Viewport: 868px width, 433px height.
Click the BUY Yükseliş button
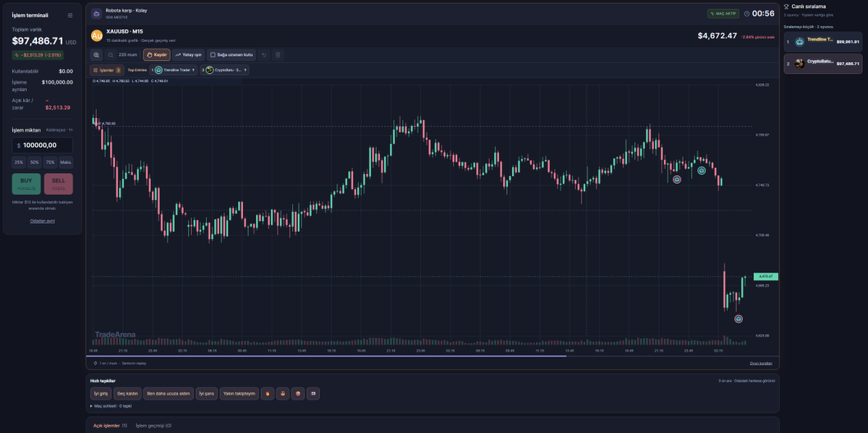tap(26, 184)
